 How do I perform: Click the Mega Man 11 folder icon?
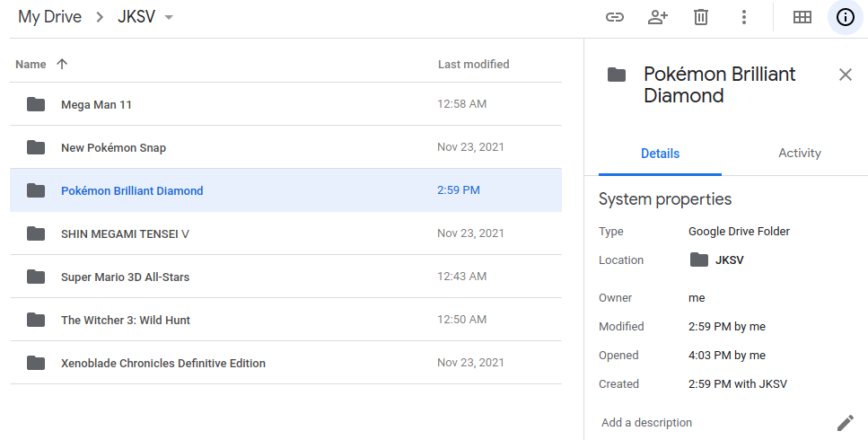(36, 104)
